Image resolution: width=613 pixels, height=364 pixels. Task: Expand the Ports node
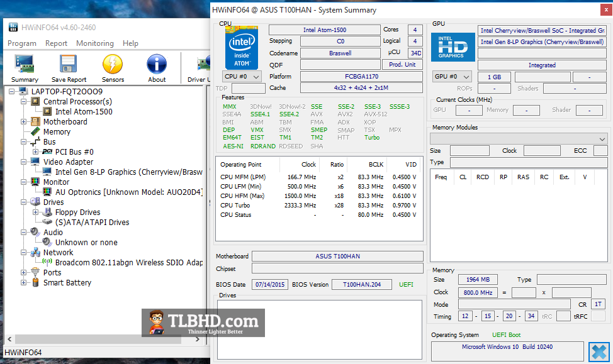tap(23, 272)
